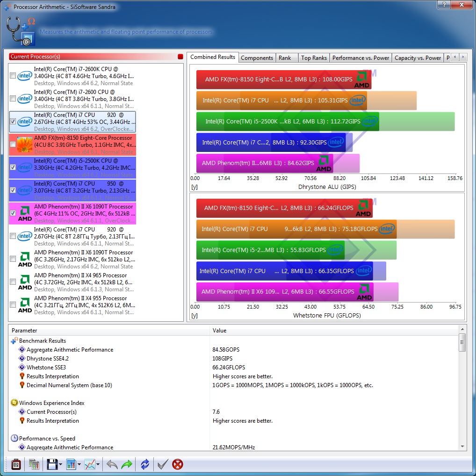Click the copy results charts icon
The image size is (476, 476).
(34, 464)
